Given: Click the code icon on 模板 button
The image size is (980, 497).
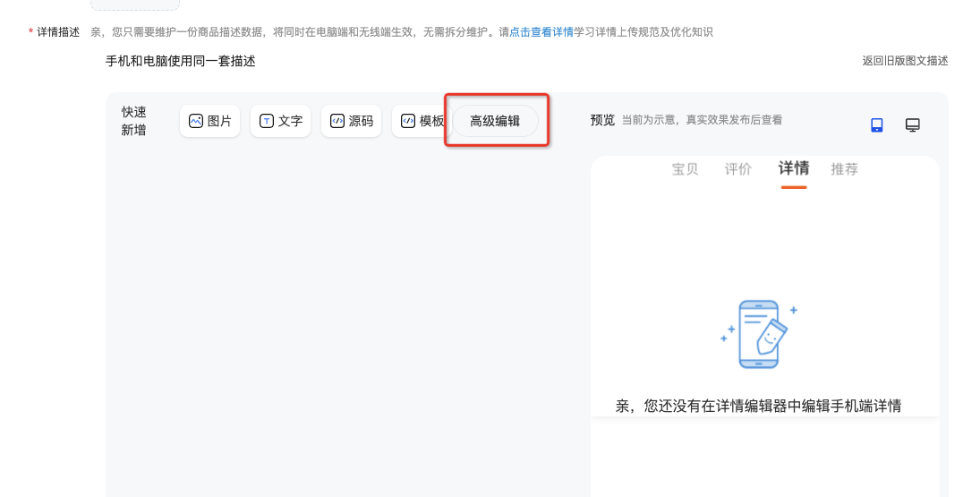Looking at the screenshot, I should click(x=407, y=121).
